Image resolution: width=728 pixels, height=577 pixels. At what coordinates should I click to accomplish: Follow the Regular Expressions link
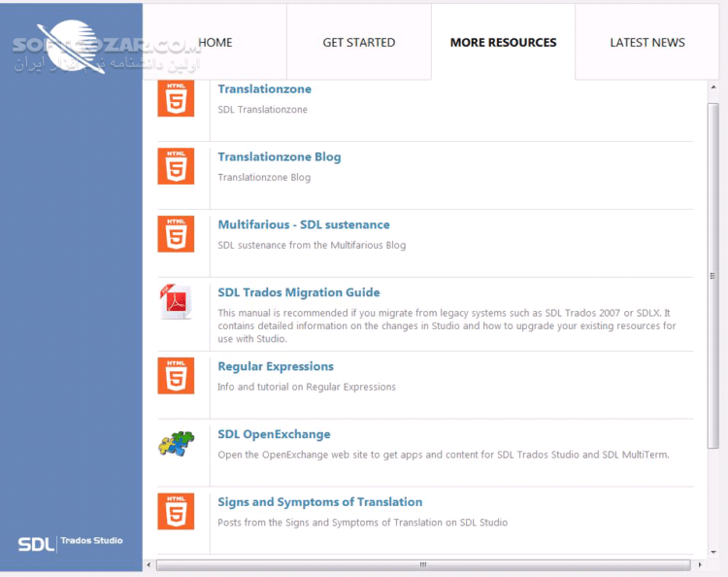(x=275, y=367)
